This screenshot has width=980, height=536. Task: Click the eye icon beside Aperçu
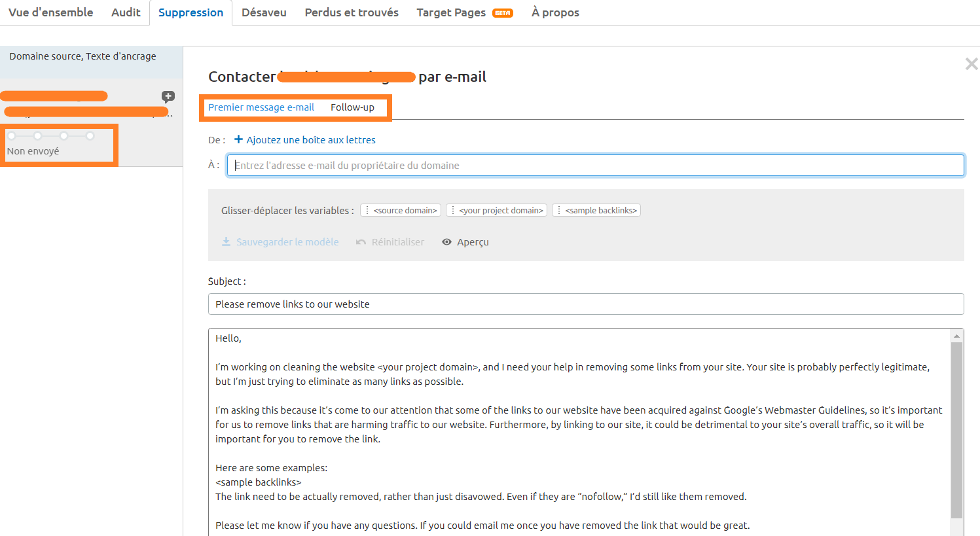(446, 242)
